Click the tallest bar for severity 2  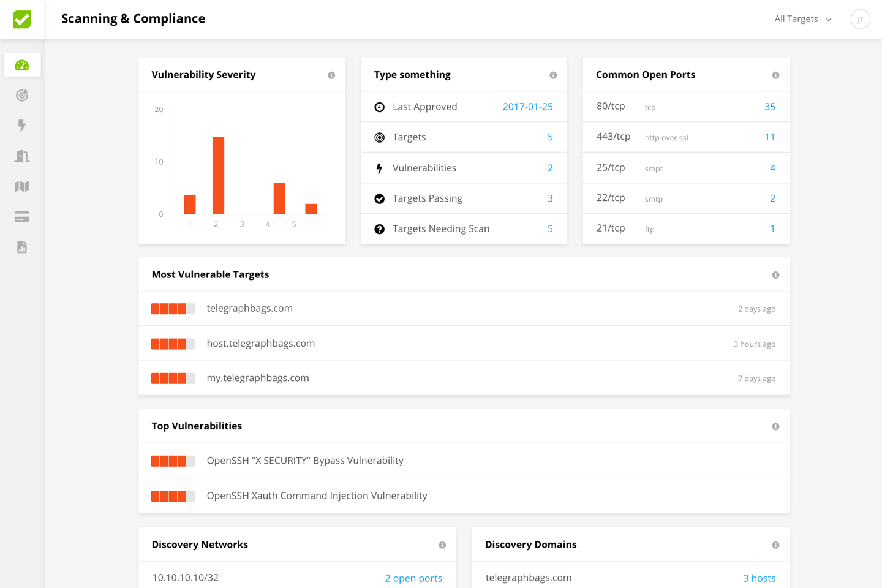click(x=218, y=175)
